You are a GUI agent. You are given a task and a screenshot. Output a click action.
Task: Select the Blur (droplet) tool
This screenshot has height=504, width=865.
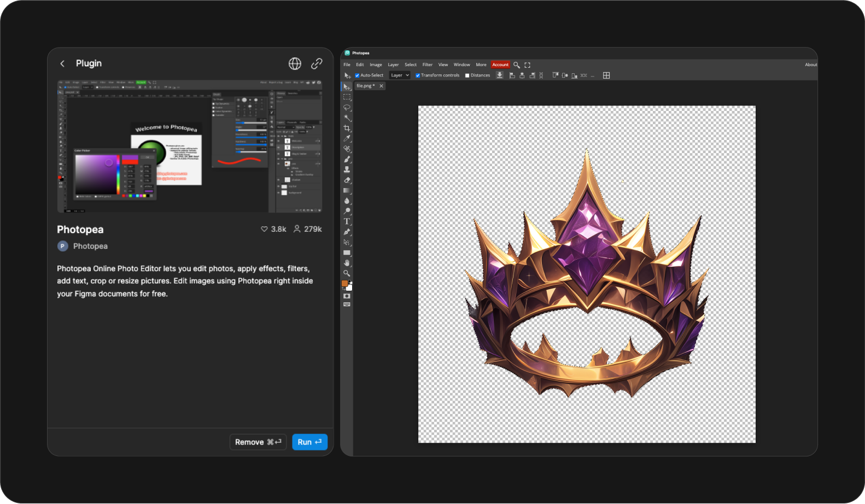347,201
